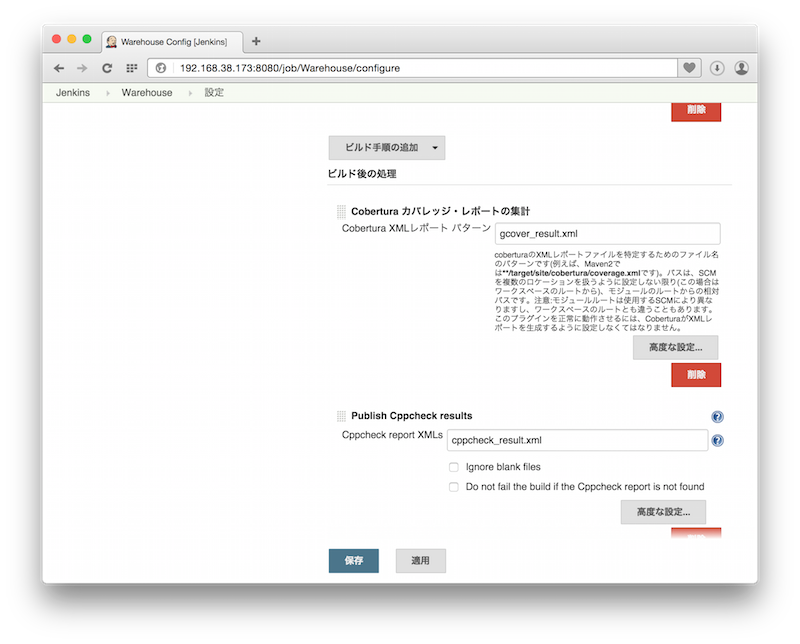Image resolution: width=800 pixels, height=644 pixels.
Task: Open the downloads arrow icon
Action: pos(717,68)
